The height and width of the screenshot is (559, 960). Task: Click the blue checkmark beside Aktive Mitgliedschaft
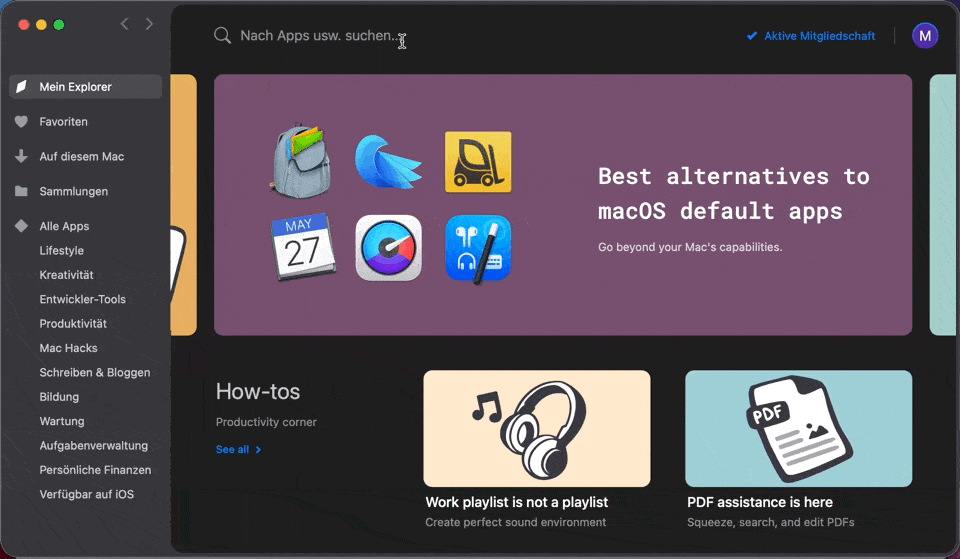[x=752, y=36]
